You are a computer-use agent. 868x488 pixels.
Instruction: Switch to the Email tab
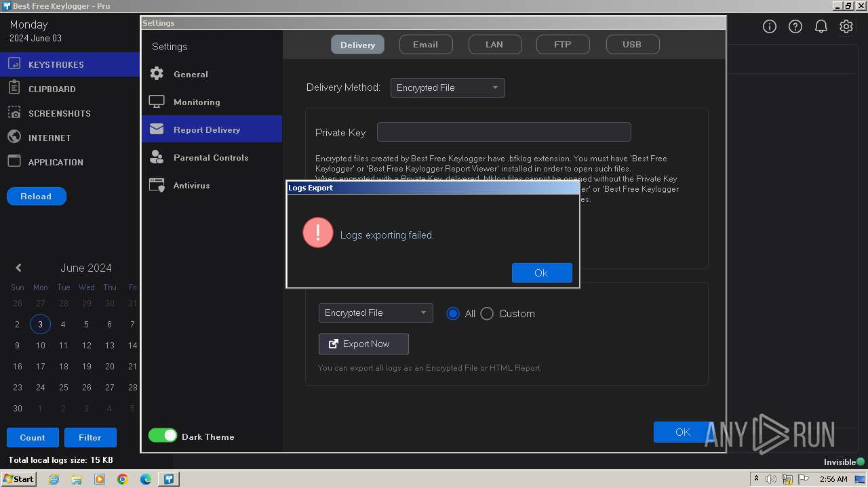pos(425,45)
